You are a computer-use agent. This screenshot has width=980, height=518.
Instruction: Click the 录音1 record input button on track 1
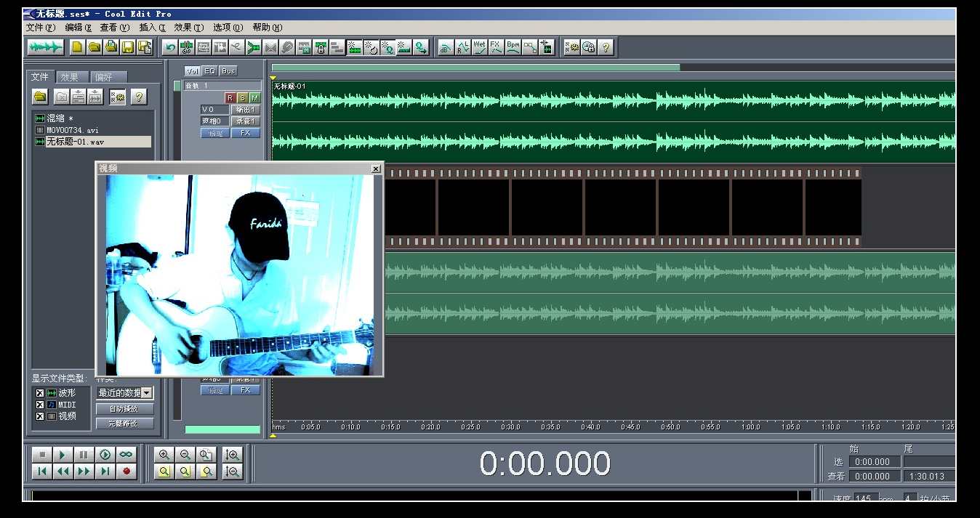[245, 121]
